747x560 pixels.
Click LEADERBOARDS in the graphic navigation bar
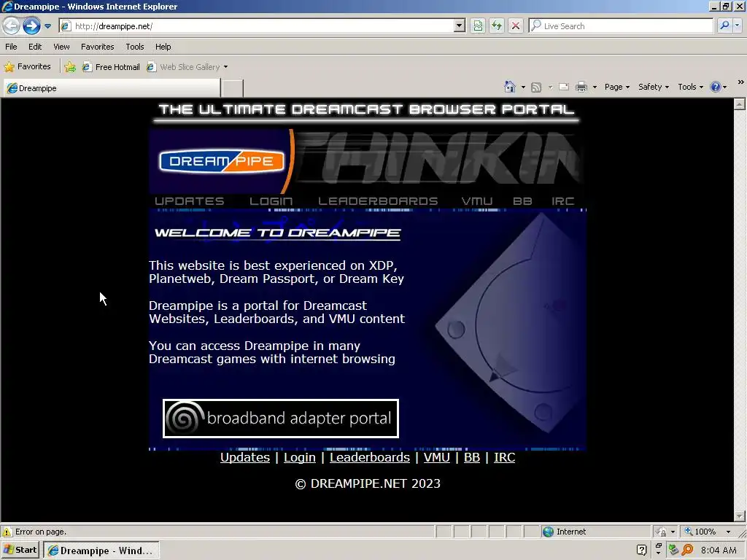tap(378, 201)
